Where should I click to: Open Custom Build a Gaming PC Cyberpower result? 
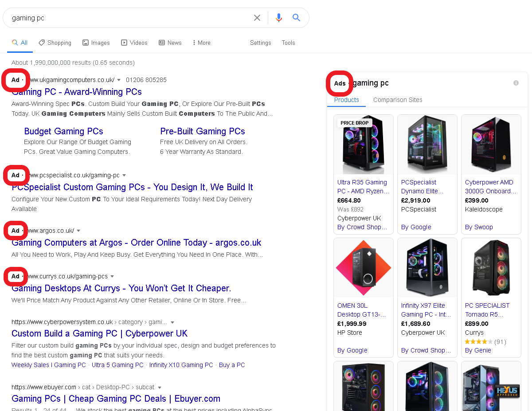pos(99,333)
